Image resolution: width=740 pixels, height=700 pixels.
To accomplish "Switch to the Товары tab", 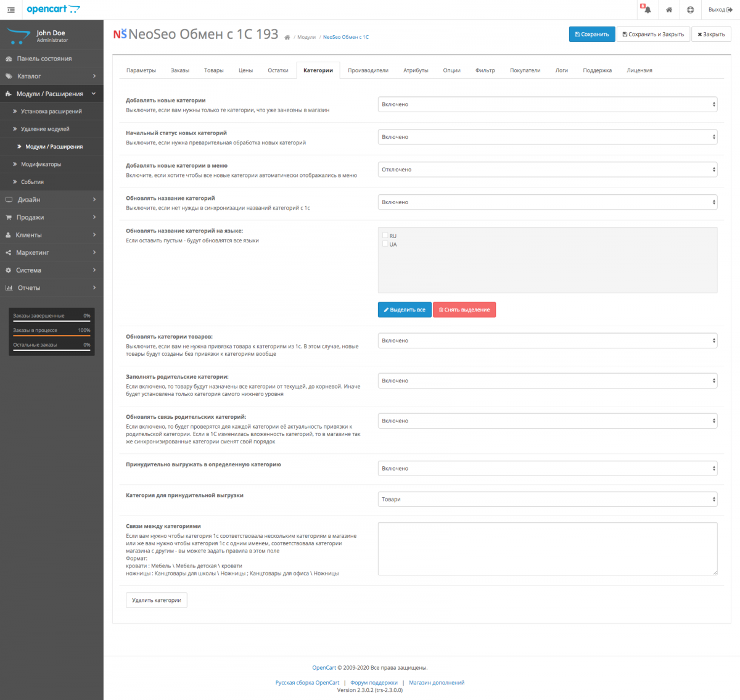I will click(214, 70).
